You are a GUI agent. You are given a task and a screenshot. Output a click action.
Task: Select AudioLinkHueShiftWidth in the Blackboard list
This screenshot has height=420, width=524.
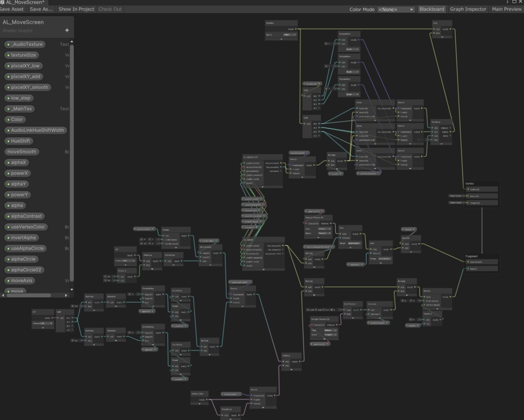click(36, 130)
